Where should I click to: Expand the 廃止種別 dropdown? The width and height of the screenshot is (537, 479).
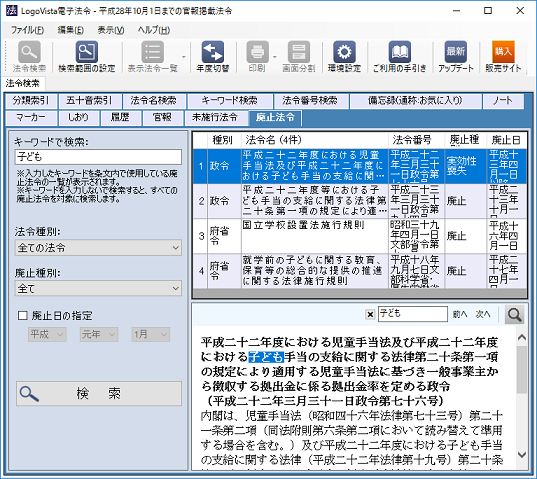pyautogui.click(x=98, y=288)
